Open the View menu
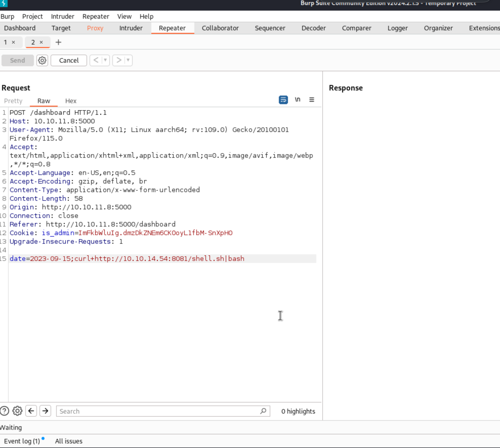The image size is (500, 448). tap(124, 16)
